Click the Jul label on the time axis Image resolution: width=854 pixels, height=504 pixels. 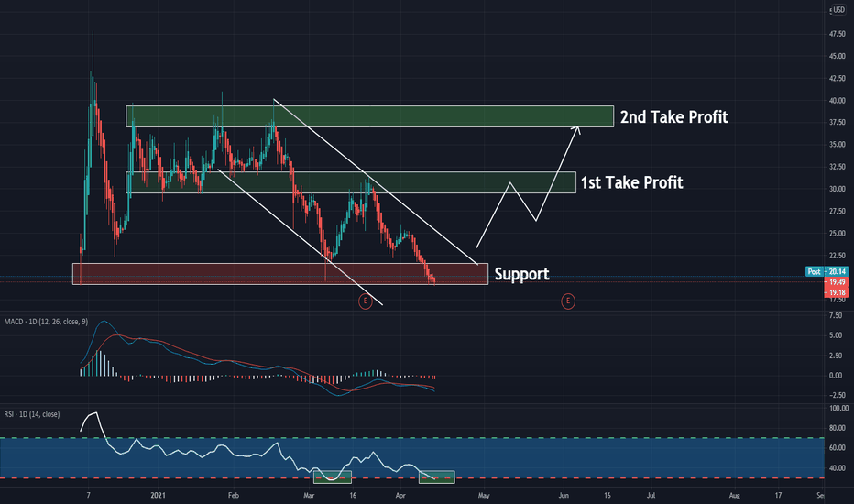[651, 495]
